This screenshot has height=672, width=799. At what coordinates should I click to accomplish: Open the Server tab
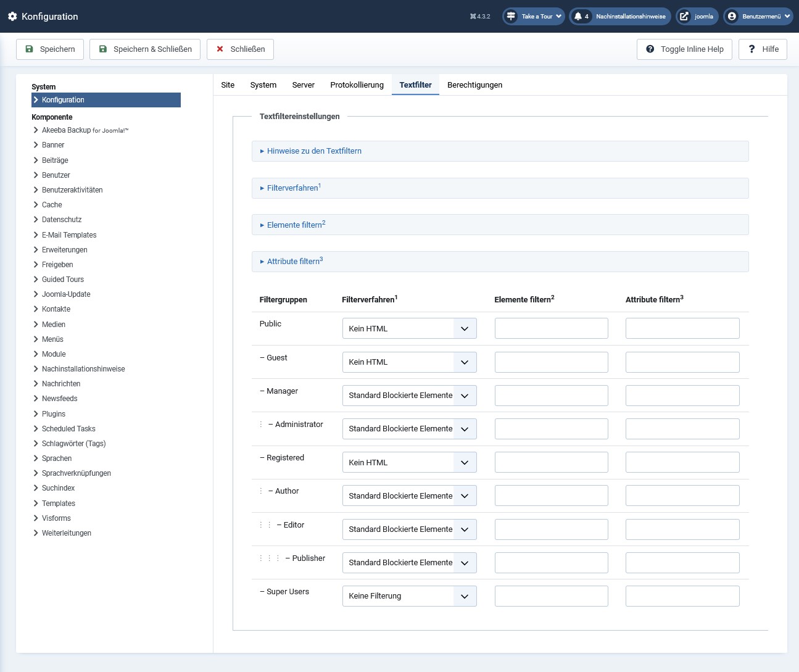(303, 85)
